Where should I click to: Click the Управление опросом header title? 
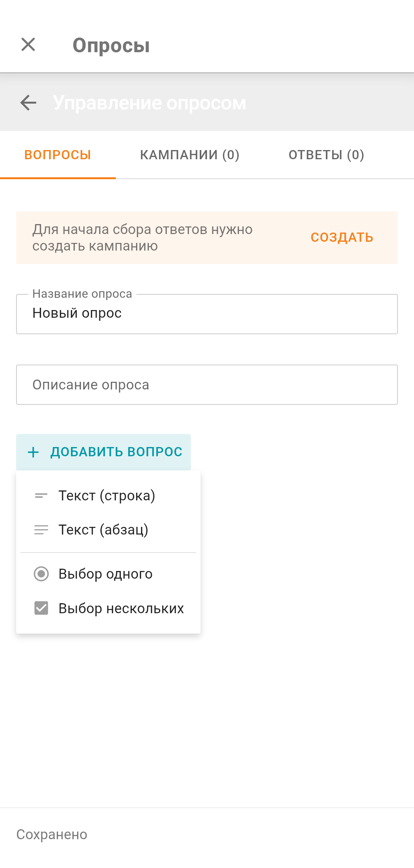[149, 103]
